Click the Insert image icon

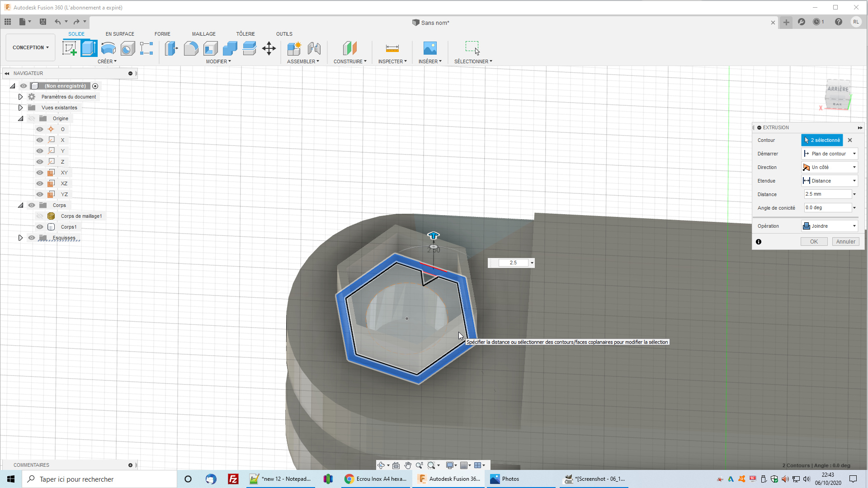point(429,48)
